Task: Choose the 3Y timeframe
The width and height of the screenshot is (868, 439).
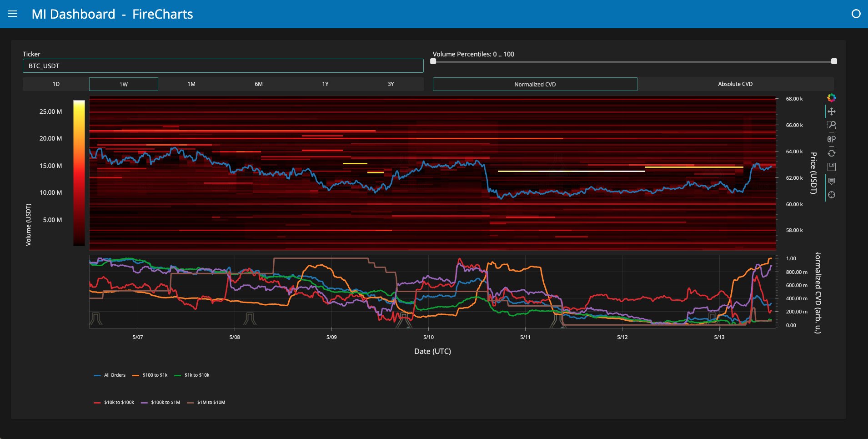Action: (x=391, y=84)
